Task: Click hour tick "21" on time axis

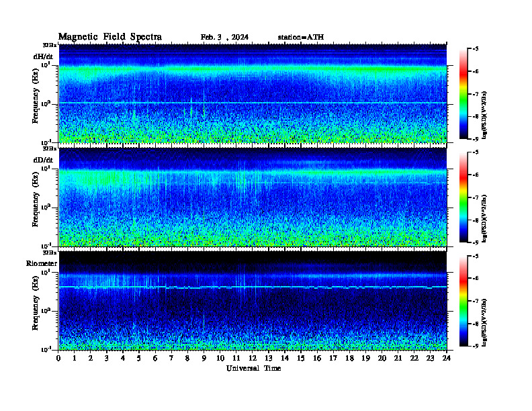Action: point(398,359)
